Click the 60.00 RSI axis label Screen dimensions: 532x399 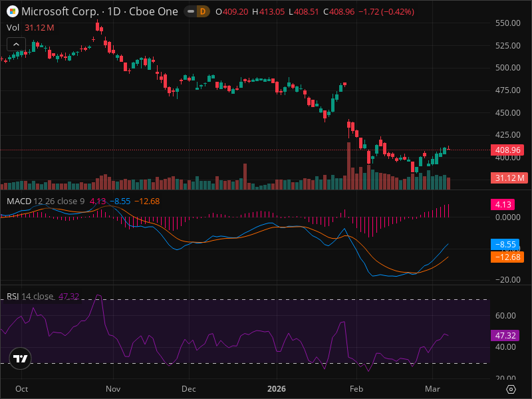pos(505,315)
